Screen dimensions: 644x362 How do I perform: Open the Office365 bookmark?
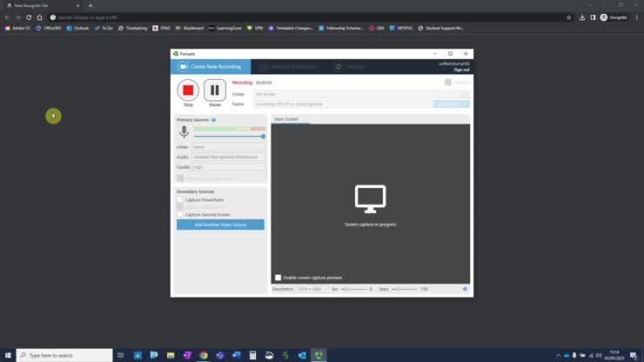pos(49,29)
